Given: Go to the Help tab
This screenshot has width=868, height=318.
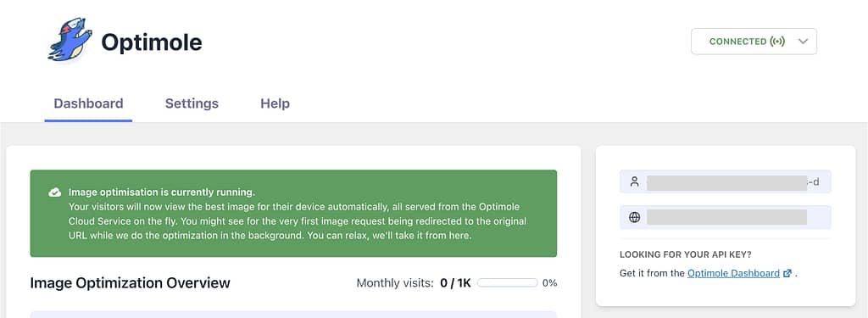Looking at the screenshot, I should click(x=275, y=103).
